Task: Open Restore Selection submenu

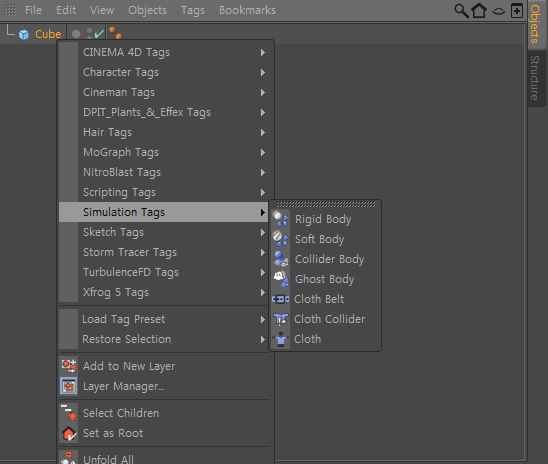Action: click(164, 339)
